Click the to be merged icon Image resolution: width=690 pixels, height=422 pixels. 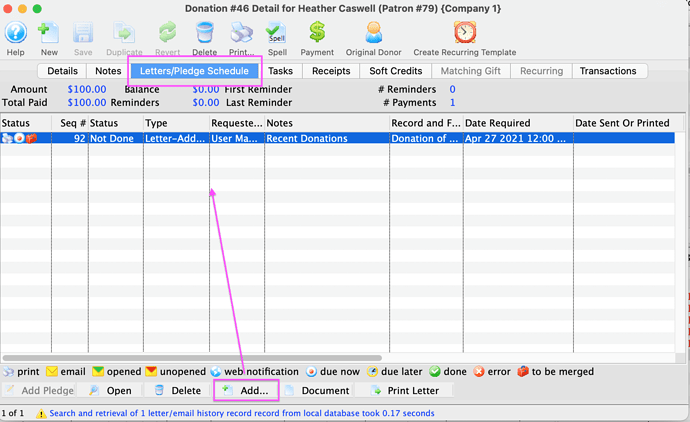[523, 372]
